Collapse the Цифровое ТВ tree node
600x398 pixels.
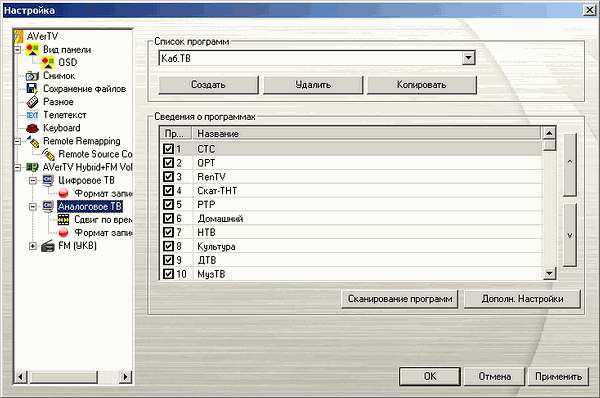(33, 181)
